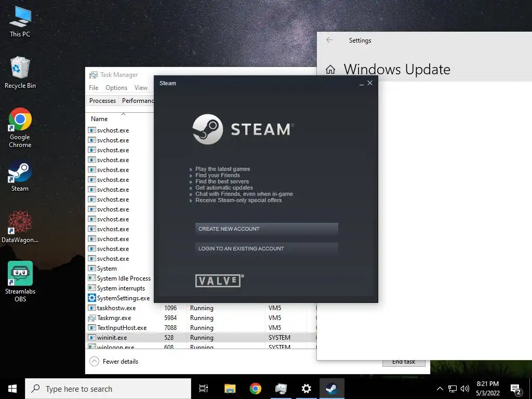Select the Recycle Bin desktop icon

(x=20, y=73)
